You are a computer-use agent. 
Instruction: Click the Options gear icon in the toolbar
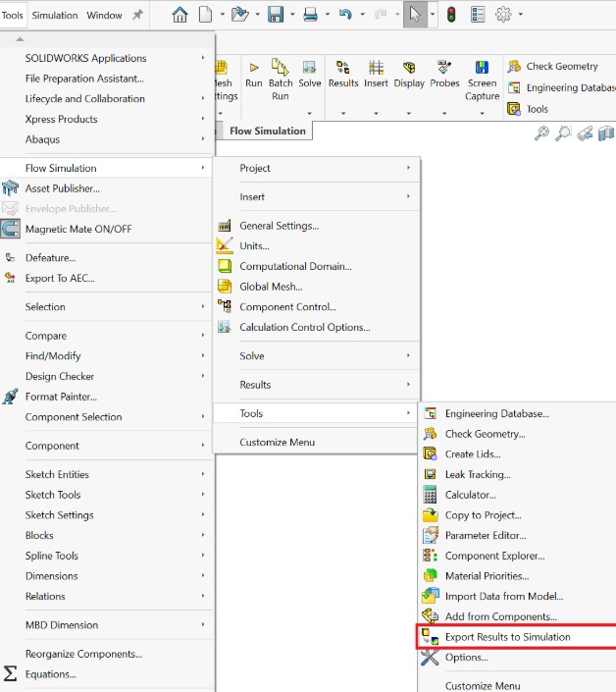(x=503, y=15)
